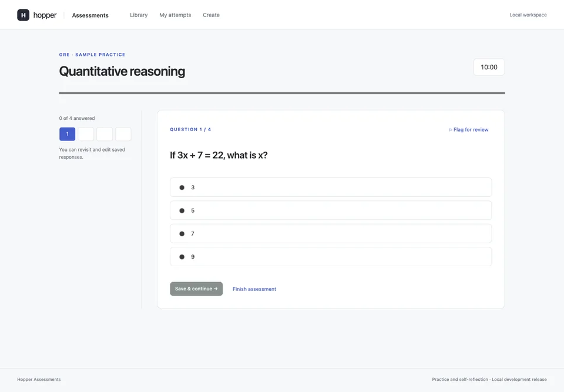Click the Local workspace label

point(528,15)
